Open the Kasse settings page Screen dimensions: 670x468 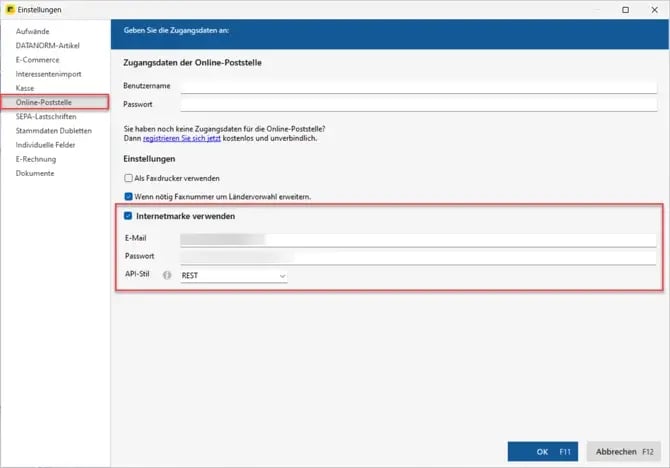25,88
